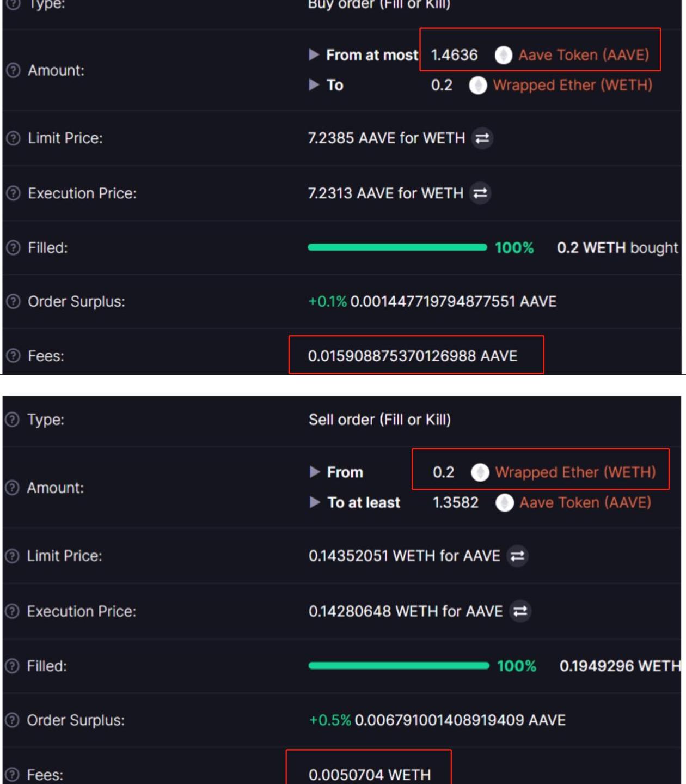Click help icon beside 0.14352051 Limit Price row

pos(13,556)
